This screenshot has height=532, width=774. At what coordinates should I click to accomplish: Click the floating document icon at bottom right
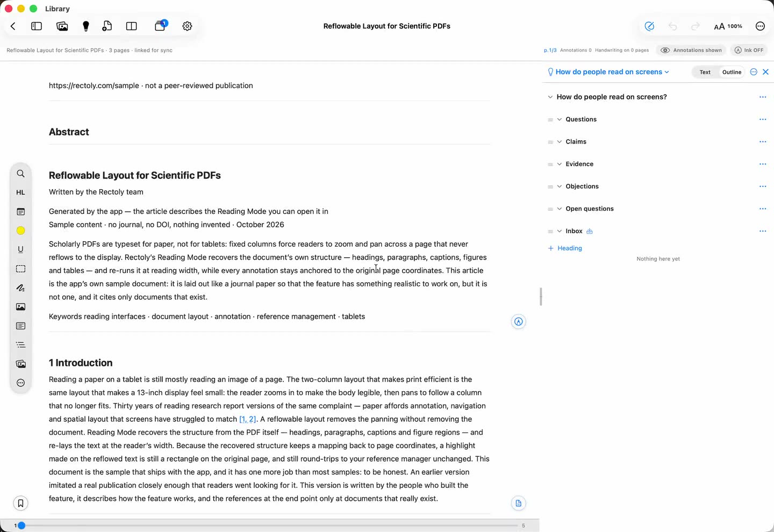(518, 503)
